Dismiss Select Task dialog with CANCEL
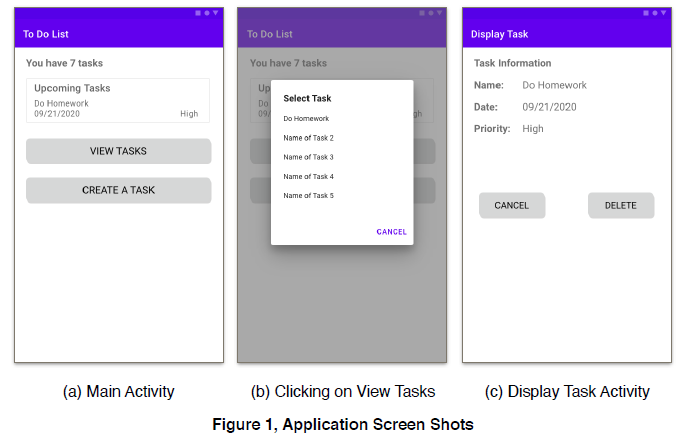Screen dimensions: 696x448 (x=392, y=232)
